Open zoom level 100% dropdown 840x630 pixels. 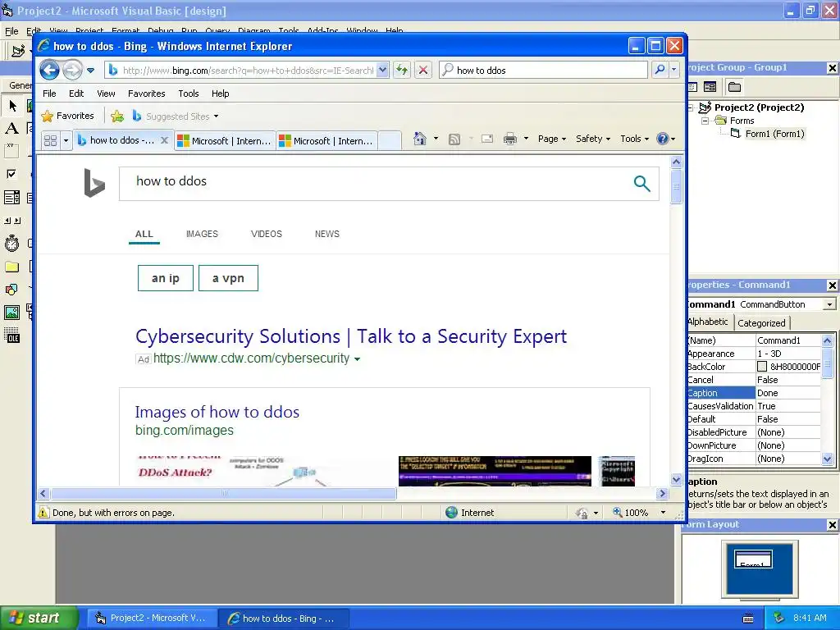pyautogui.click(x=663, y=513)
